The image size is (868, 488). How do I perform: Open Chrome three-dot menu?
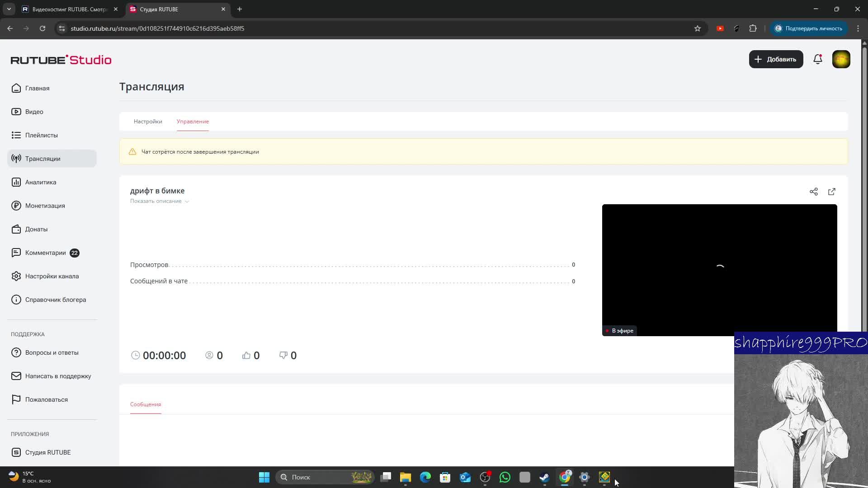(858, 28)
